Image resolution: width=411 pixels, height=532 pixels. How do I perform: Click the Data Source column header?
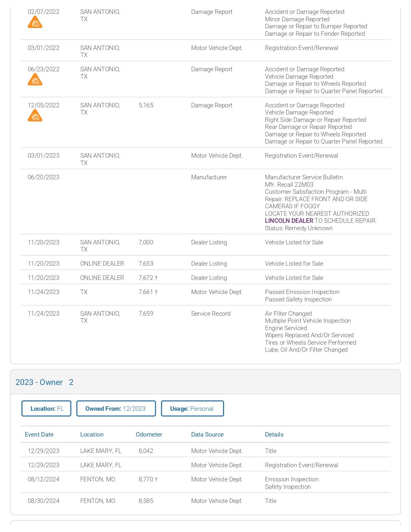coord(207,435)
